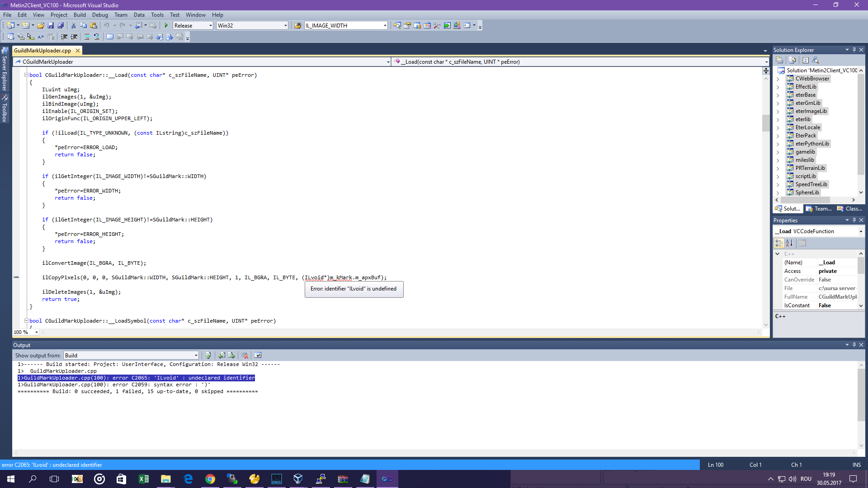Open the Win32 platform dropdown
This screenshot has height=488, width=868.
[286, 26]
